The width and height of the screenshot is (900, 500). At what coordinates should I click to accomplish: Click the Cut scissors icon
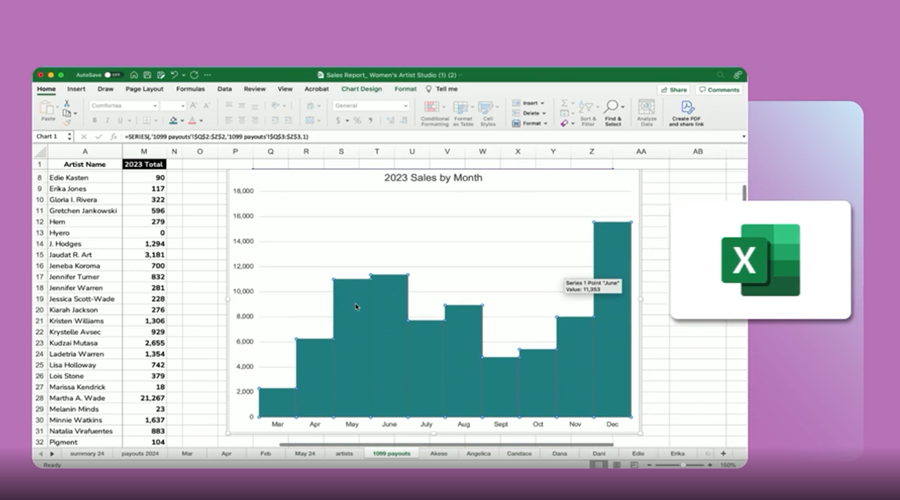click(67, 103)
